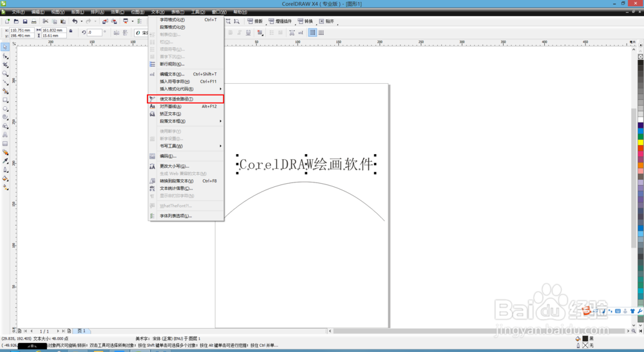The height and width of the screenshot is (352, 644).
Task: Choose 文本统计信息 menu entry
Action: 185,188
